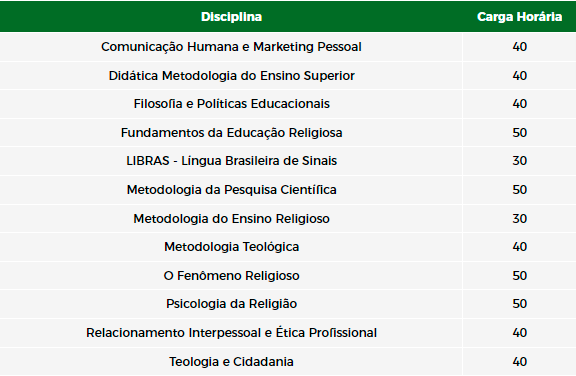
Task: Click the 40 hours for Comunicação Humana
Action: click(519, 47)
